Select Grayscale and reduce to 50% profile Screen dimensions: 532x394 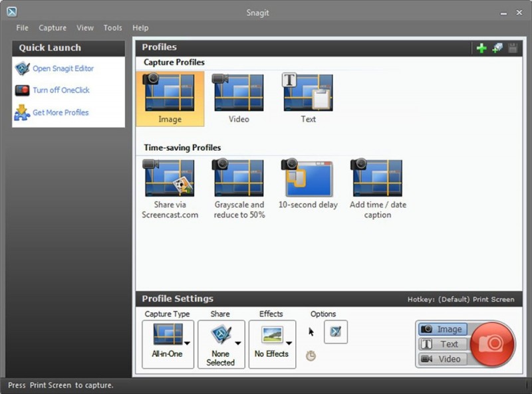239,189
